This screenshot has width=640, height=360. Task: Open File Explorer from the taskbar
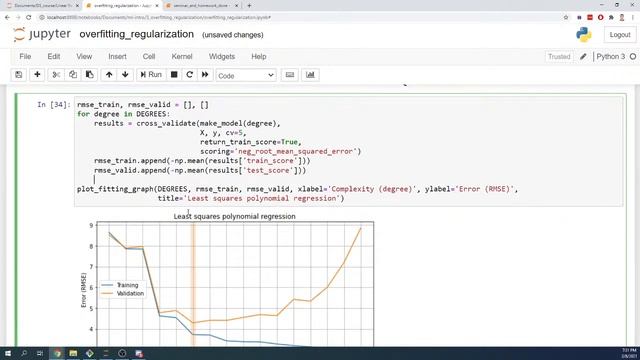point(73,353)
